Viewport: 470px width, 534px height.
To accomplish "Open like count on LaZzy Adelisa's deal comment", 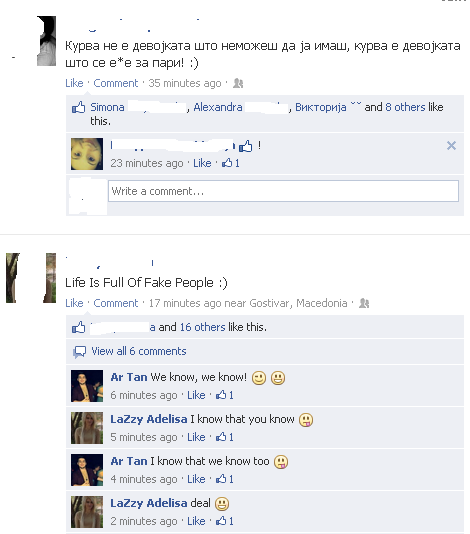I will pyautogui.click(x=225, y=521).
